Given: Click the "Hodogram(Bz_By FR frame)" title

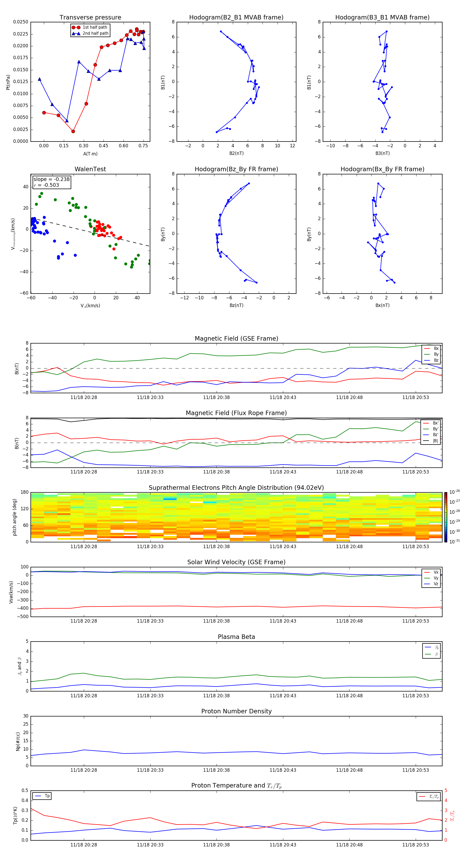Looking at the screenshot, I should point(236,169).
